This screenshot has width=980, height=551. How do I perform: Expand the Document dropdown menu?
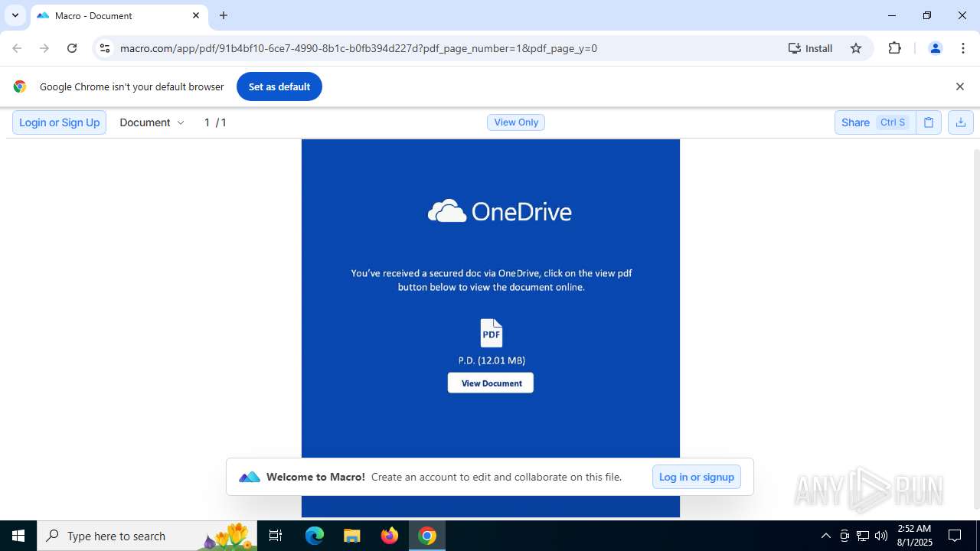coord(152,122)
